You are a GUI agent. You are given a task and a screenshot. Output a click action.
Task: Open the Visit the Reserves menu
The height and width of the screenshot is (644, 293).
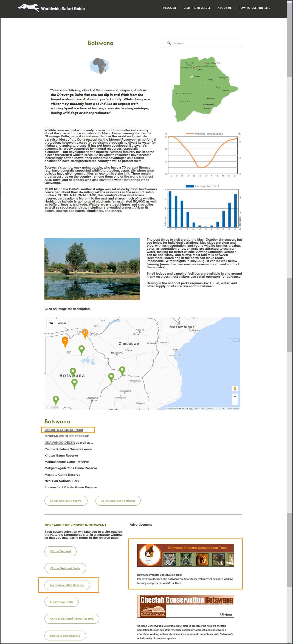pos(197,8)
